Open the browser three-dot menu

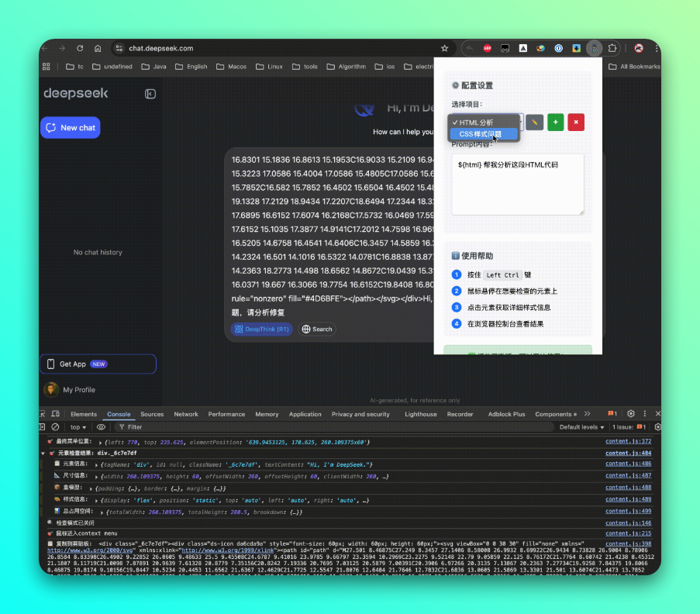tap(657, 48)
